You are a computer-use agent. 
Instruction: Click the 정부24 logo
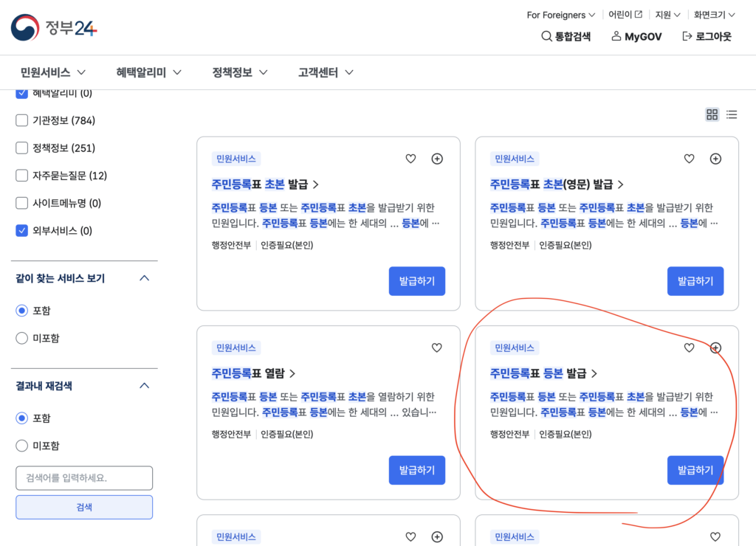[x=54, y=27]
